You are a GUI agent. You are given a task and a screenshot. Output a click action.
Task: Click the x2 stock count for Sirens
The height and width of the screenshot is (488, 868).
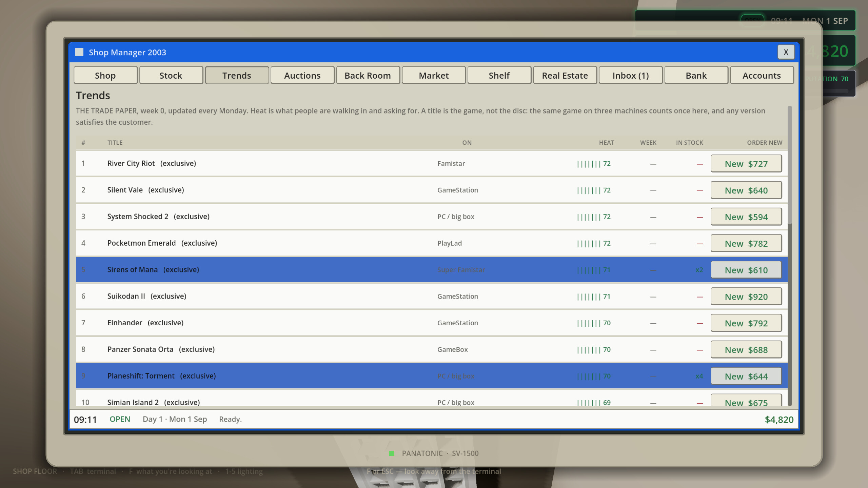[x=699, y=270]
